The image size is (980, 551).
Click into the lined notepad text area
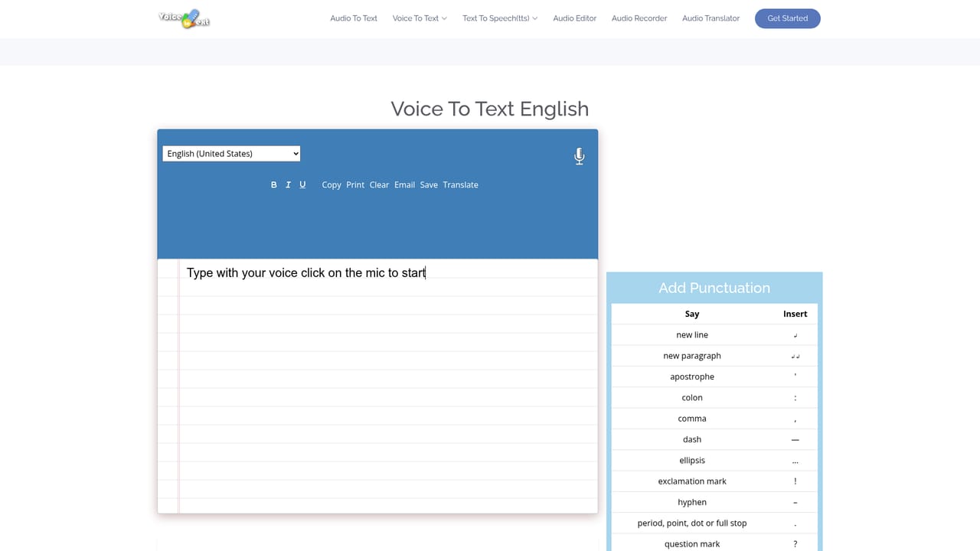[x=377, y=386]
